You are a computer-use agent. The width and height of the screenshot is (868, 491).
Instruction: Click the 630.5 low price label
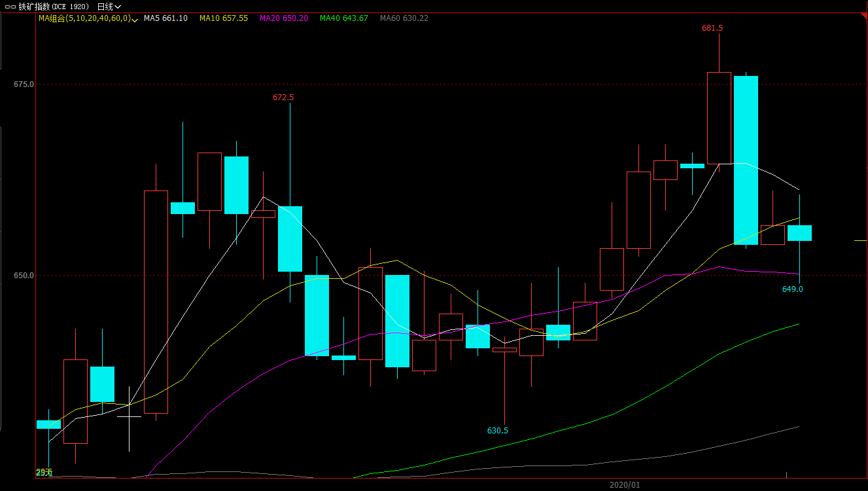[x=497, y=431]
